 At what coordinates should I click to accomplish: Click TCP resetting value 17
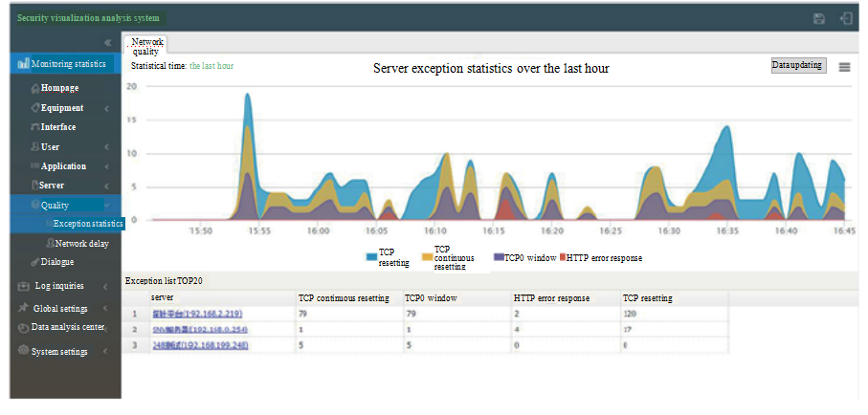coord(627,330)
